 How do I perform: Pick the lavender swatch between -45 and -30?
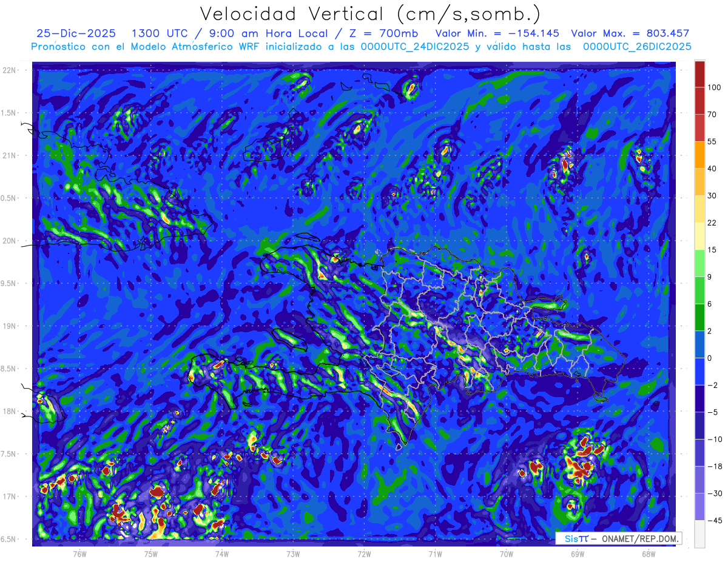click(700, 507)
